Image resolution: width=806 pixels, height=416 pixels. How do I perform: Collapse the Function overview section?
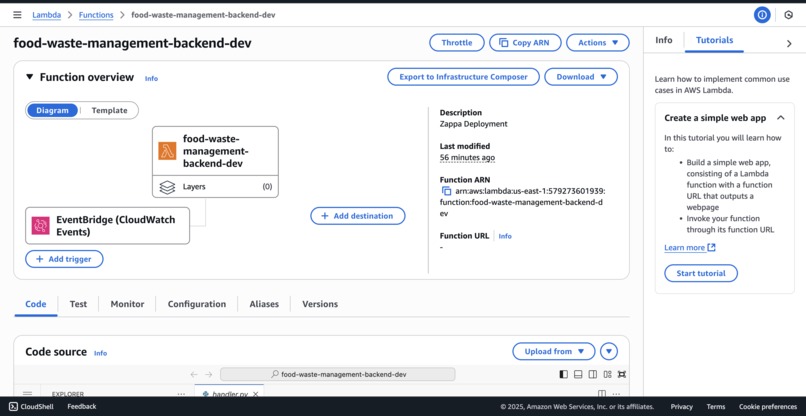[x=30, y=77]
